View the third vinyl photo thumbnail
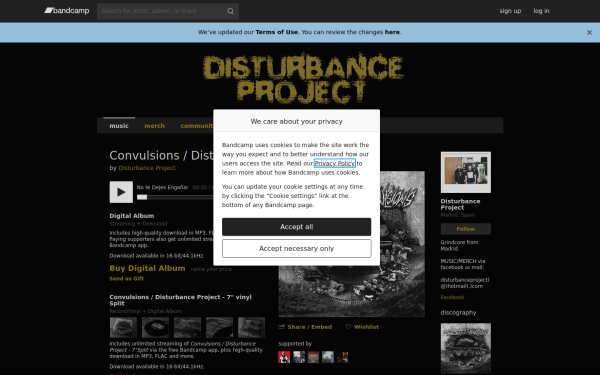Viewport: 600px width, 375px height. [188, 328]
